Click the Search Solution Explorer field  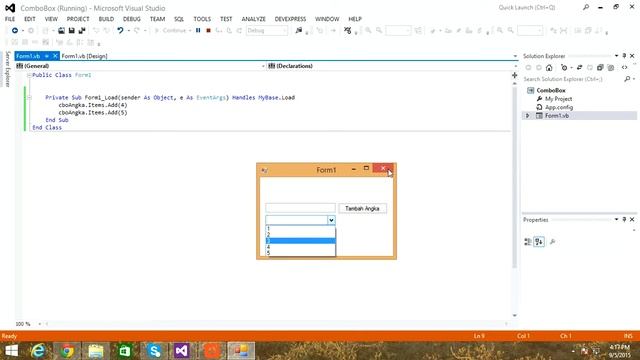(573, 79)
